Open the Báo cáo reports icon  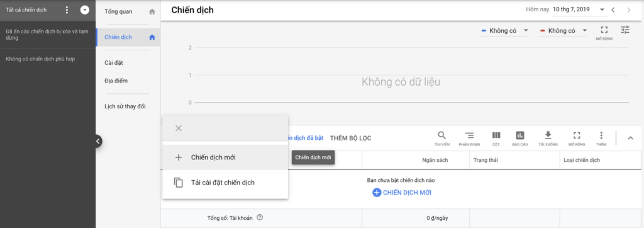coord(520,139)
